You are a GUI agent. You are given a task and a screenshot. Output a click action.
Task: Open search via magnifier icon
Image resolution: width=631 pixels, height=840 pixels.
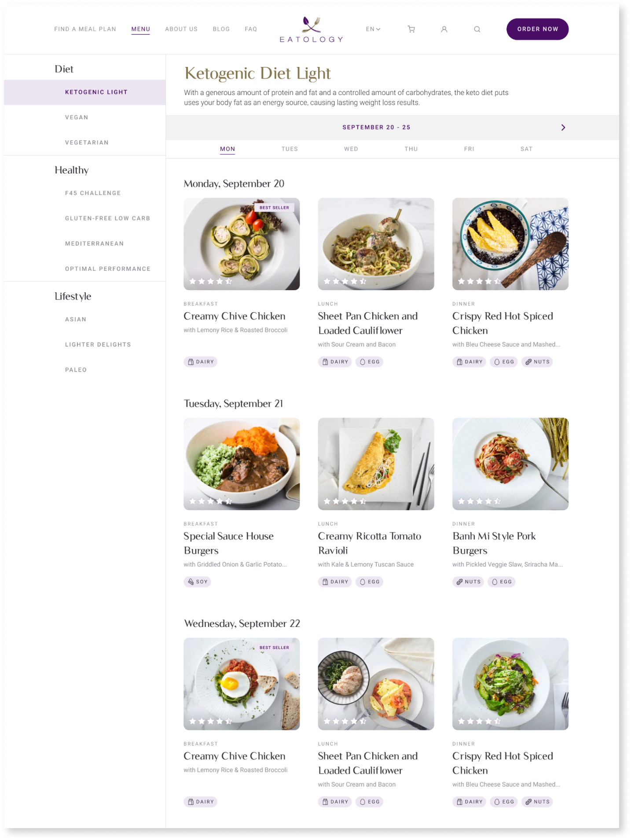click(477, 29)
